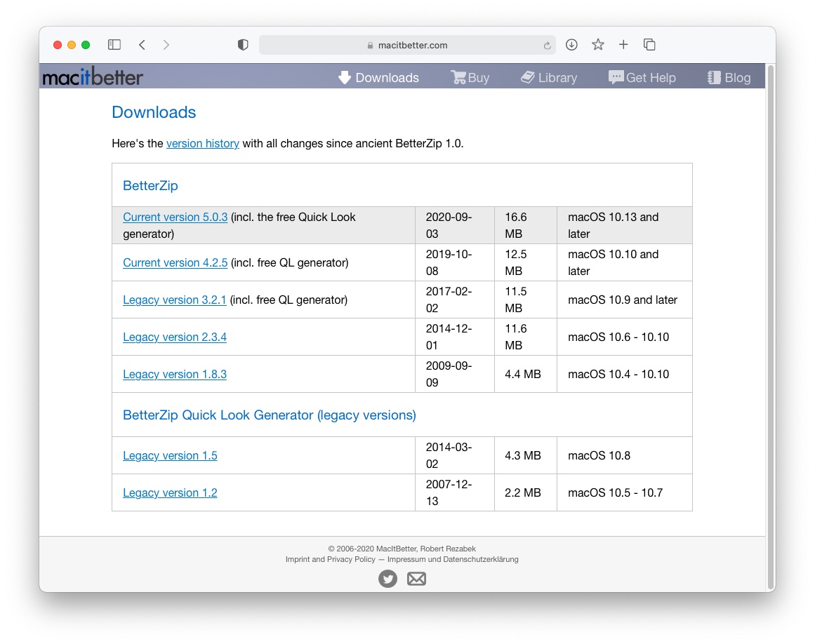Go back with the browser back arrow
Image resolution: width=815 pixels, height=644 pixels.
(142, 45)
